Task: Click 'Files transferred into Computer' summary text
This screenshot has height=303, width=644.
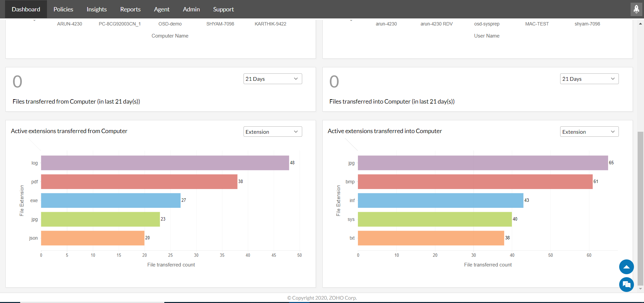Action: coord(392,102)
